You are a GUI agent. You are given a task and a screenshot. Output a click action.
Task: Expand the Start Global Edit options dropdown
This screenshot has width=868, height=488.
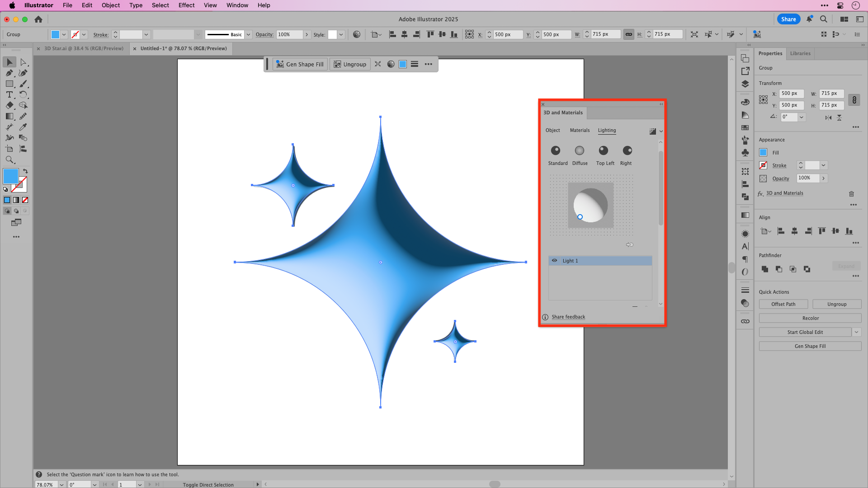[x=857, y=332]
